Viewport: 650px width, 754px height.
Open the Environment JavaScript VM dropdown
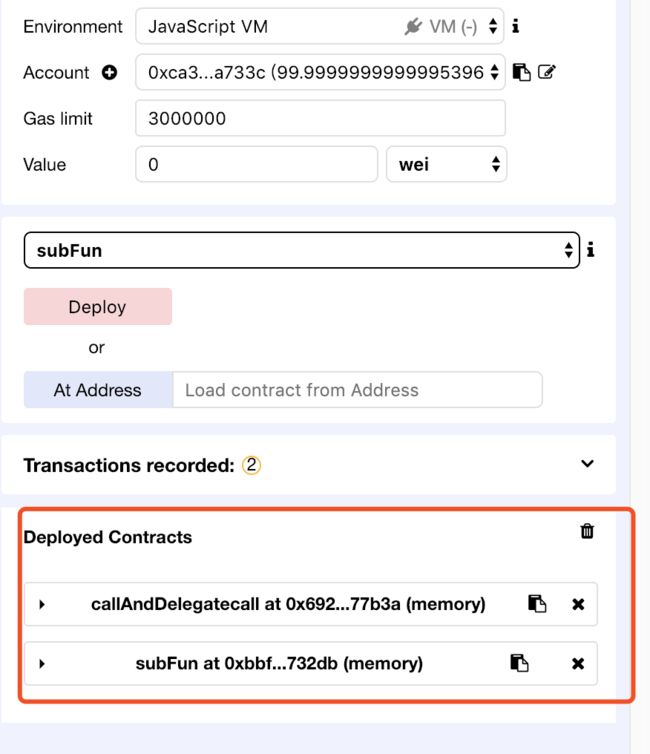(320, 26)
